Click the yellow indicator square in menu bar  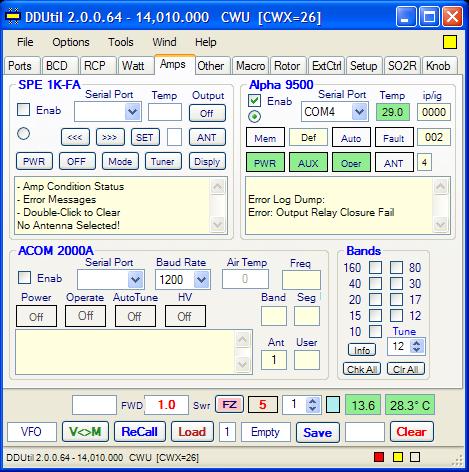[x=450, y=42]
